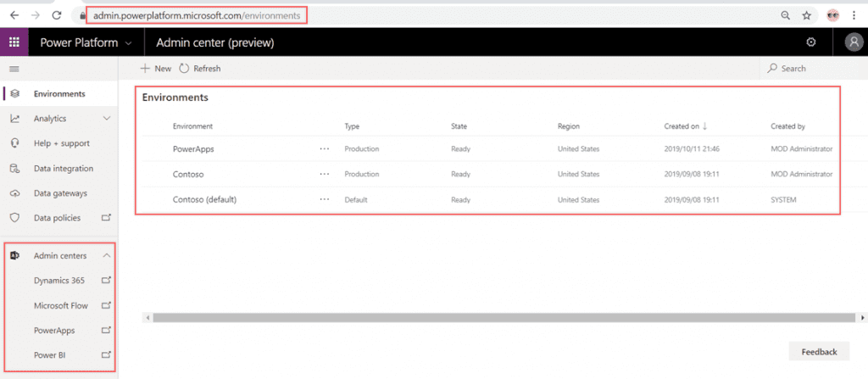Click the Feedback button
Image resolution: width=868 pixels, height=379 pixels.
click(x=819, y=352)
